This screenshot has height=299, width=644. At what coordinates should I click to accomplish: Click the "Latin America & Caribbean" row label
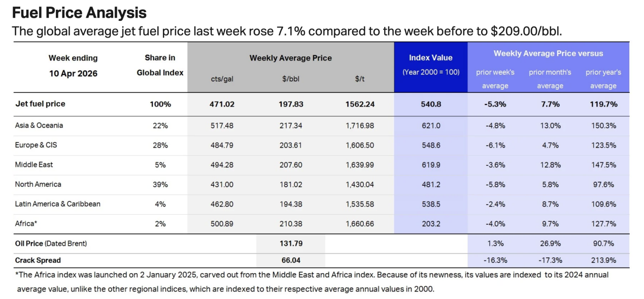click(58, 204)
